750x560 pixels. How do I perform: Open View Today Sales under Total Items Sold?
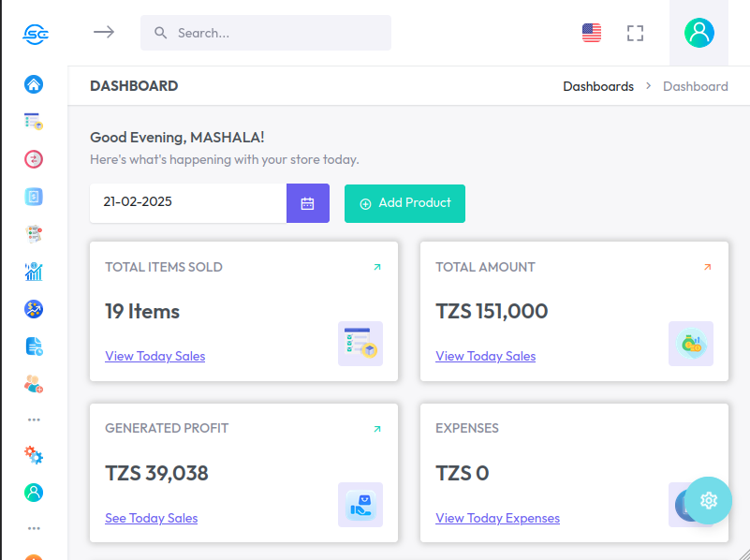tap(154, 356)
